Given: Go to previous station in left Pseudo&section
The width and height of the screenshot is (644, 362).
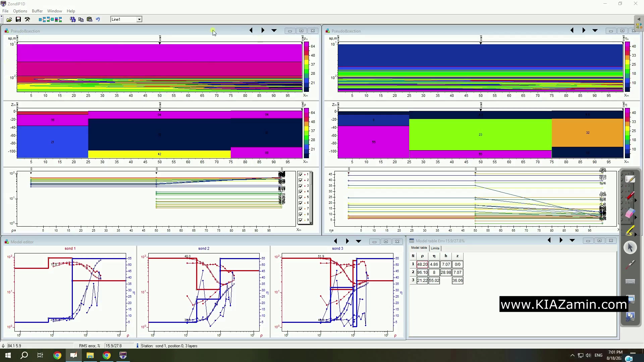Looking at the screenshot, I should pos(251,31).
